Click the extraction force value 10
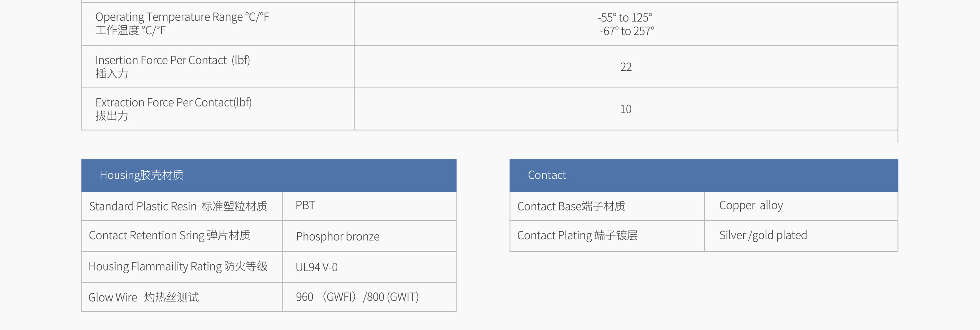 pos(626,109)
